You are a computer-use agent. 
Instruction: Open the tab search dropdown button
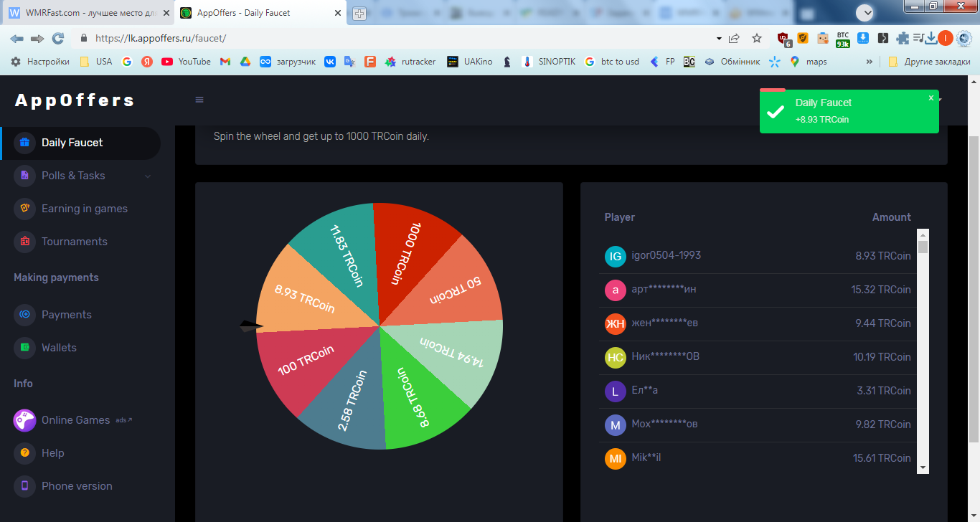pyautogui.click(x=865, y=12)
